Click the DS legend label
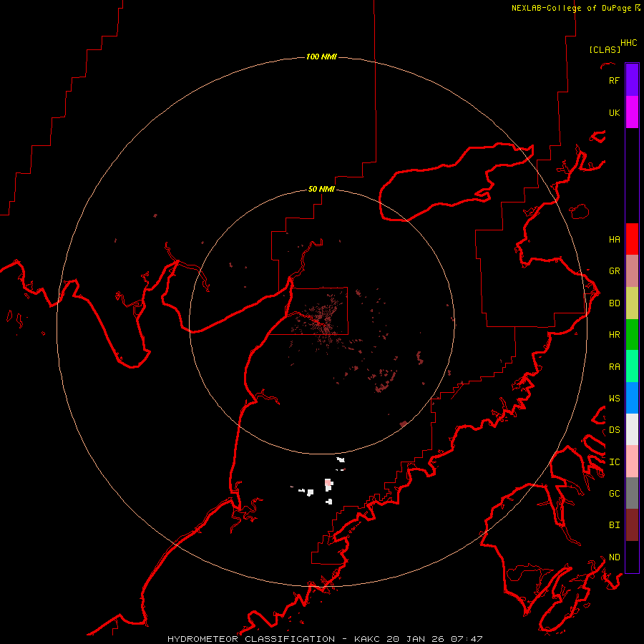The height and width of the screenshot is (644, 644). pyautogui.click(x=614, y=429)
